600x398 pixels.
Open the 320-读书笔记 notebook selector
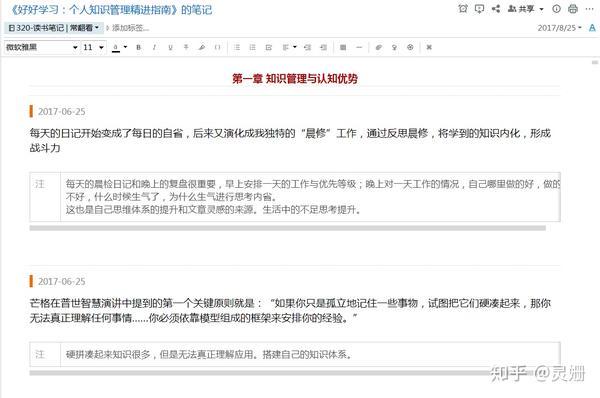tap(53, 28)
